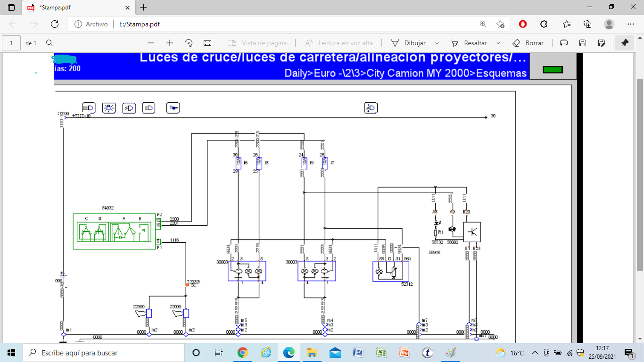
Task: Open the Collections panel
Action: pyautogui.click(x=587, y=24)
